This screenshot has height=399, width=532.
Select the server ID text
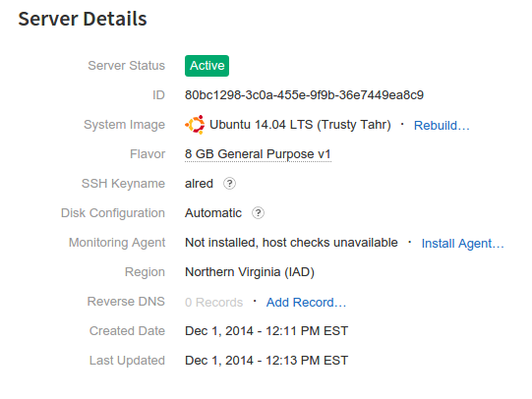click(x=304, y=95)
